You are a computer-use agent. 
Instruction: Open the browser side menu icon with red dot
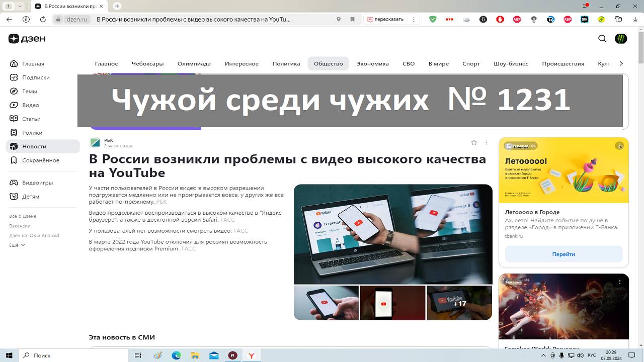coord(586,6)
